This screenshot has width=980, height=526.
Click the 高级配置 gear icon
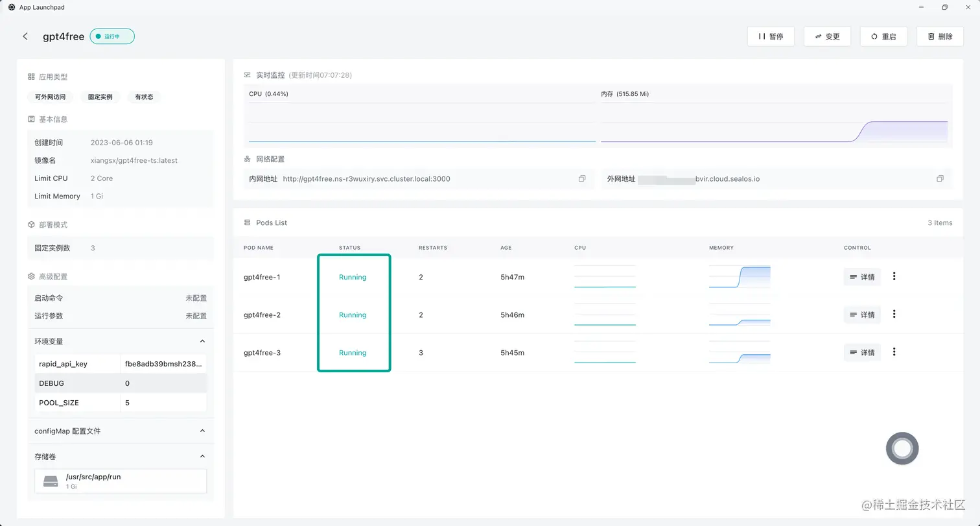pyautogui.click(x=31, y=276)
